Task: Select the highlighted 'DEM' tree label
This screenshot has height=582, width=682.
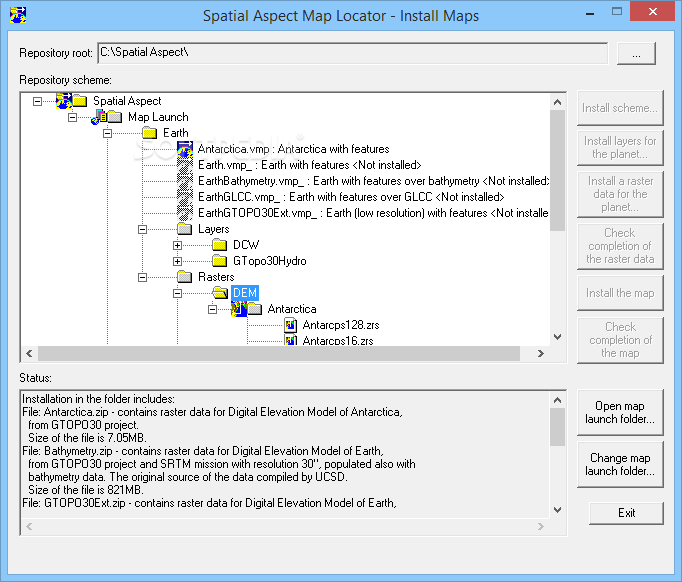Action: coord(245,293)
